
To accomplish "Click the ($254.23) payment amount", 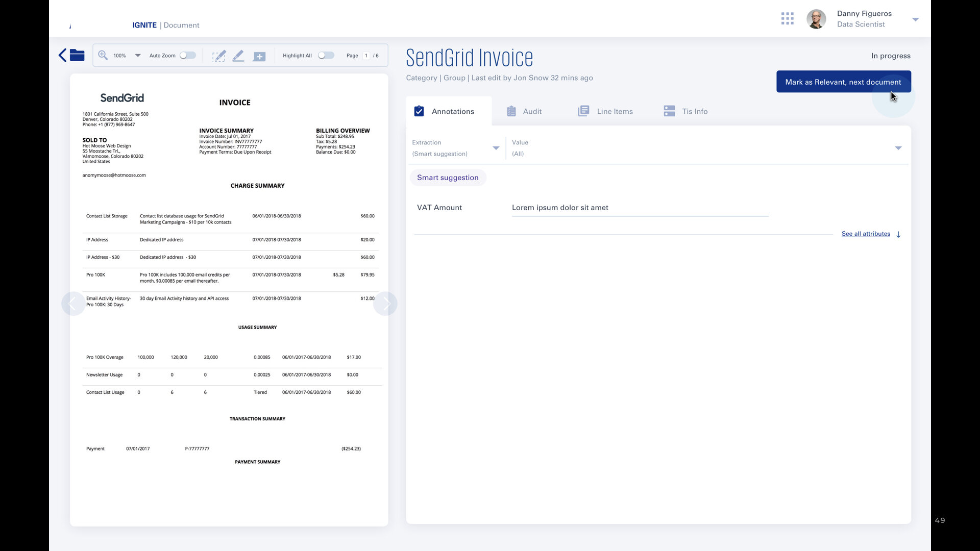I will tap(351, 448).
